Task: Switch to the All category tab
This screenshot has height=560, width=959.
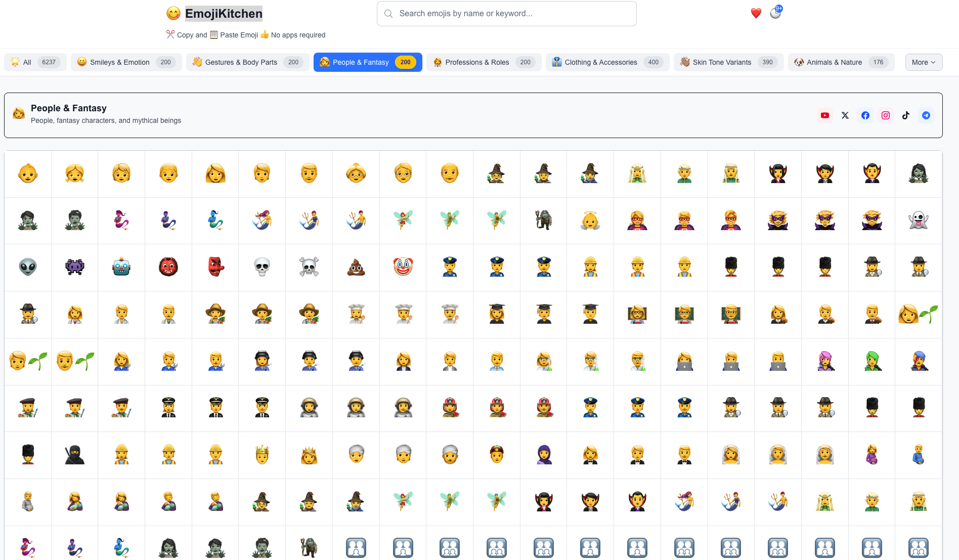Action: (x=35, y=62)
